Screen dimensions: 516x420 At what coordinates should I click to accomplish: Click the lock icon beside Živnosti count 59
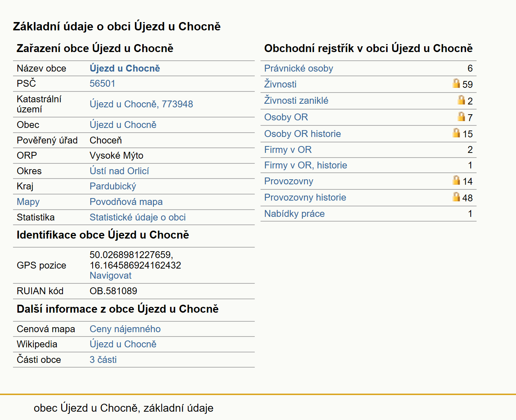456,83
